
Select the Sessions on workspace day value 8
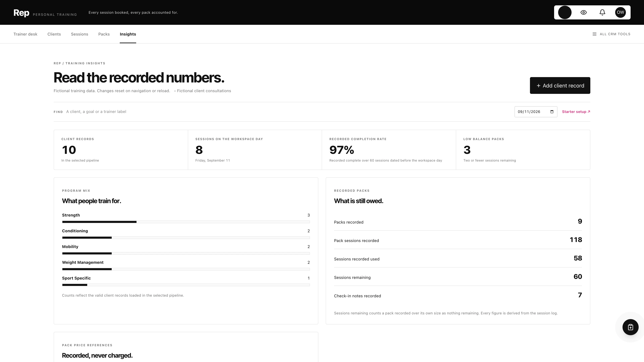[199, 150]
